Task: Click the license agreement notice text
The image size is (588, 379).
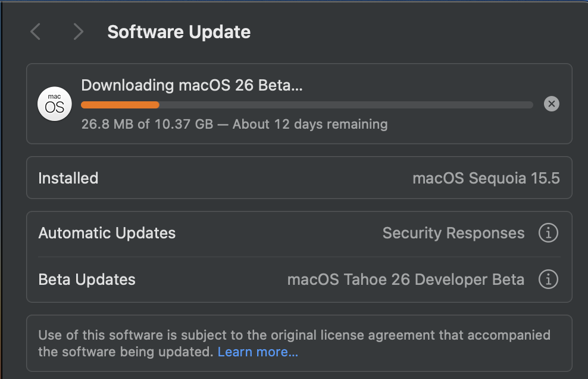Action: [x=294, y=335]
